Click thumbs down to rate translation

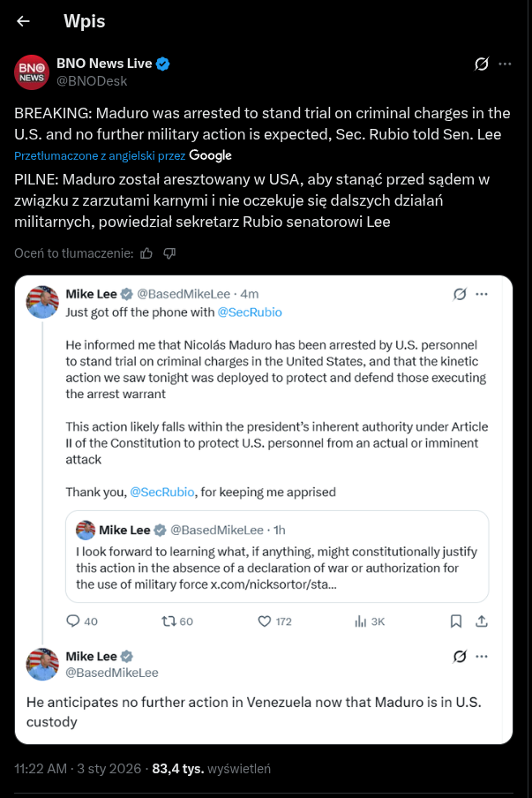coord(169,253)
